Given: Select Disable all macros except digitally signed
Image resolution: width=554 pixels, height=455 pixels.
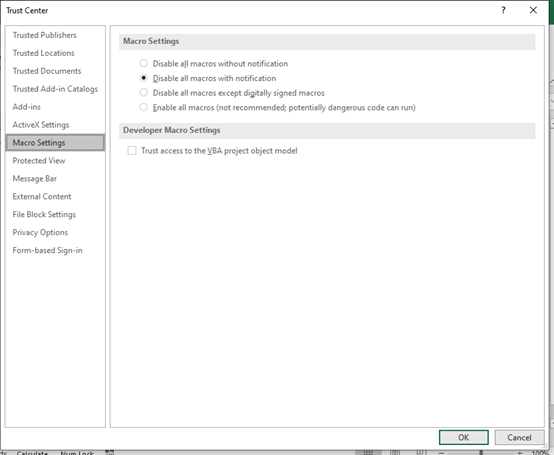Looking at the screenshot, I should pyautogui.click(x=143, y=93).
